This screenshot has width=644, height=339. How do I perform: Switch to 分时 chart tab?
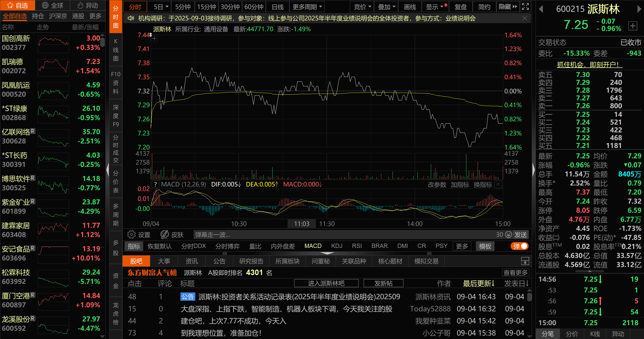tap(135, 7)
